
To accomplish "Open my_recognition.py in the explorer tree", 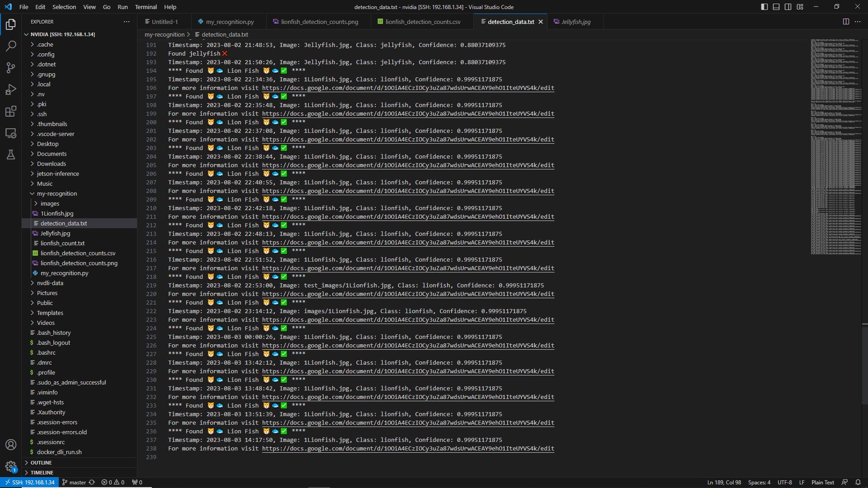I will (79, 273).
